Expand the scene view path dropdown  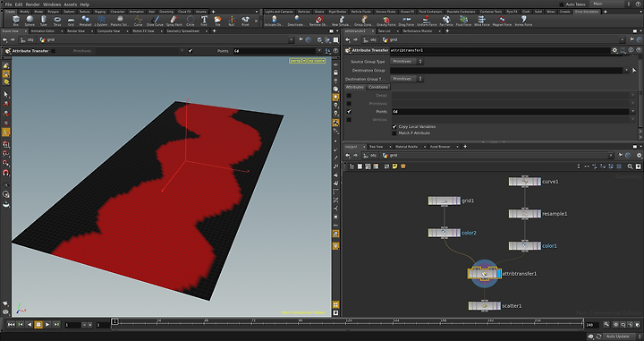[x=292, y=40]
